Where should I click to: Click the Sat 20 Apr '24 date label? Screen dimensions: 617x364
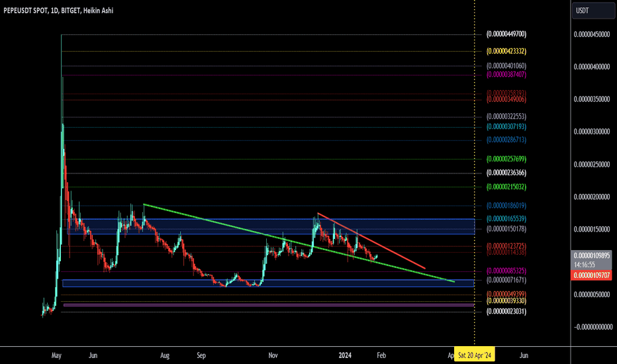(475, 355)
